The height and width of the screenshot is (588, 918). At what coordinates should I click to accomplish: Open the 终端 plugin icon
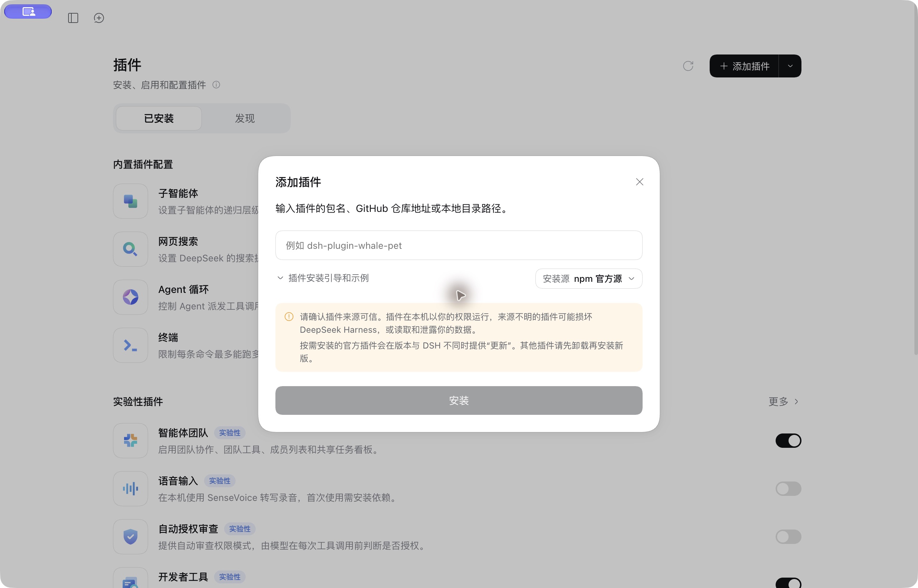click(130, 345)
